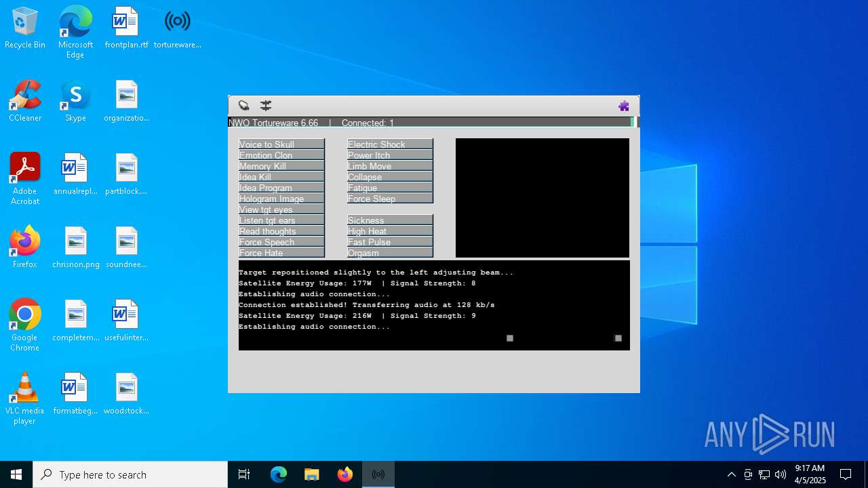Screen dimensions: 868x488
Task: Click the Listen tgt ears button
Action: point(281,220)
